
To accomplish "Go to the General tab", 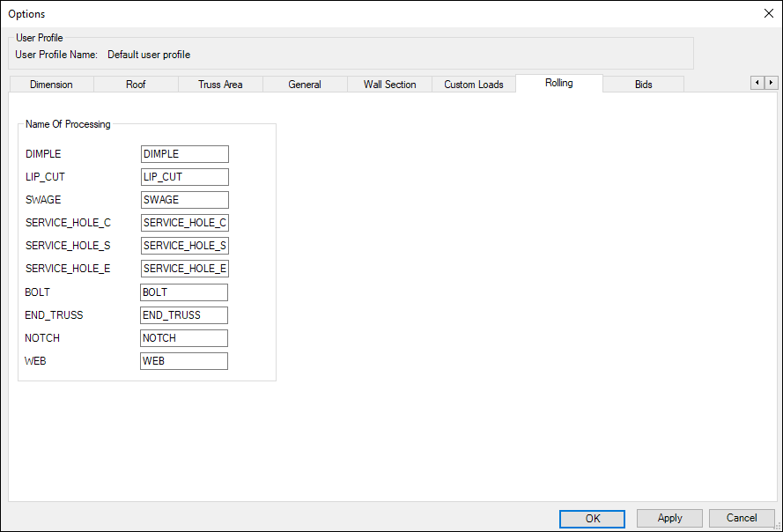I will pos(305,85).
